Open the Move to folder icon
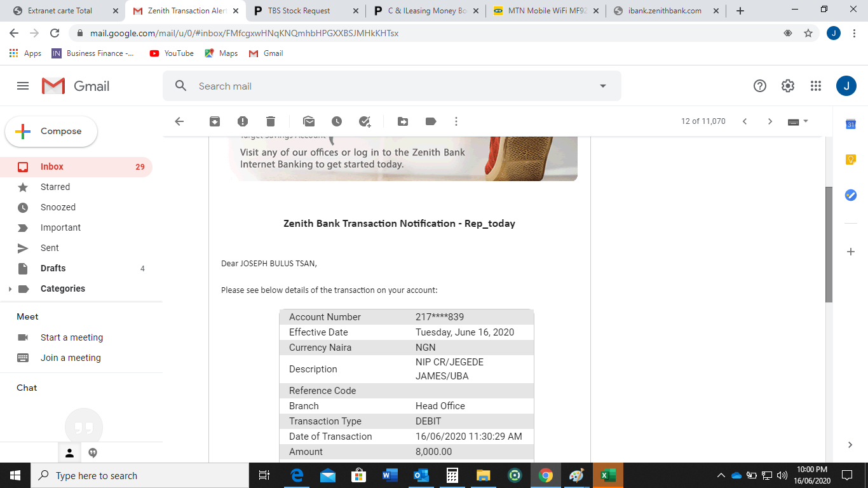 403,121
